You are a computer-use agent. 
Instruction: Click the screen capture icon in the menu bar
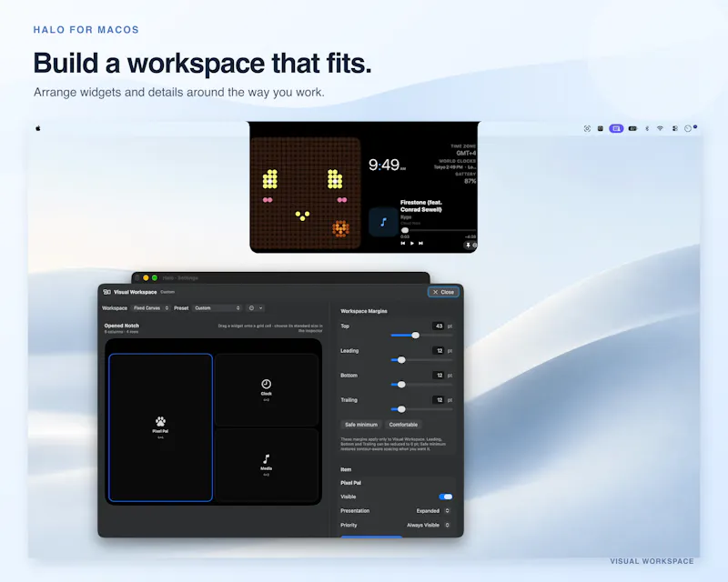(587, 128)
